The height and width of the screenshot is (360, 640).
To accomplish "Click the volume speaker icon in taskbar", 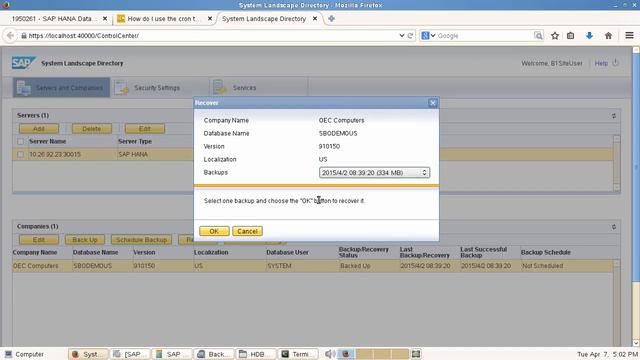I will 329,354.
